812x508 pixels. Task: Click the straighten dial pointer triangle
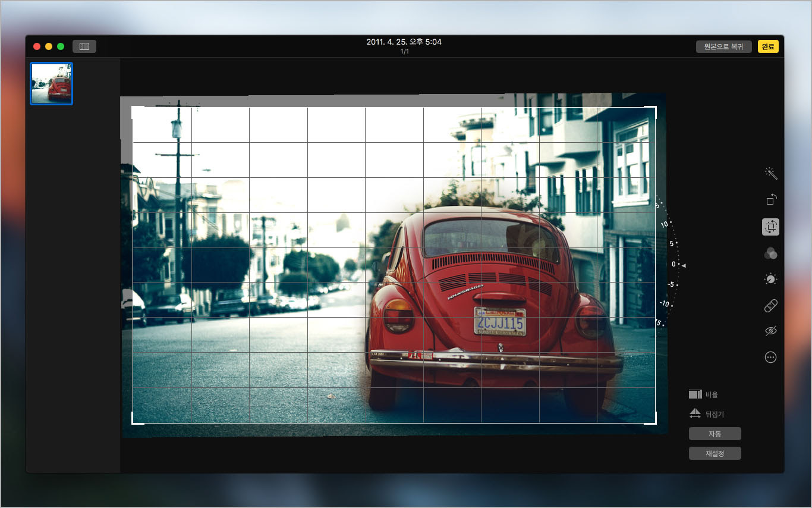click(x=684, y=265)
